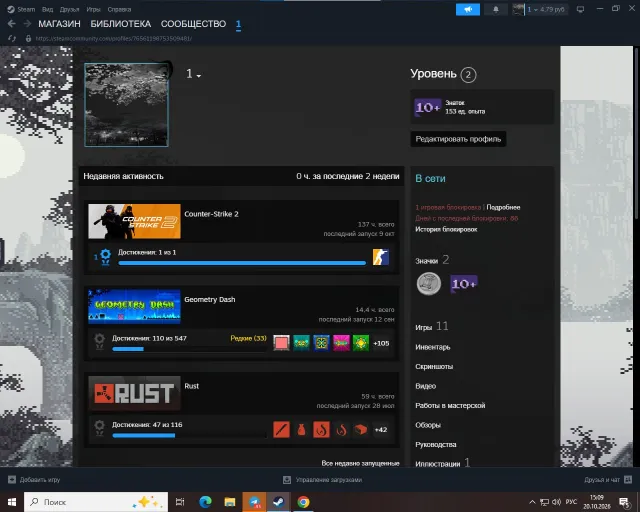
Task: Open the Все недавно запущенные link
Action: coord(360,463)
